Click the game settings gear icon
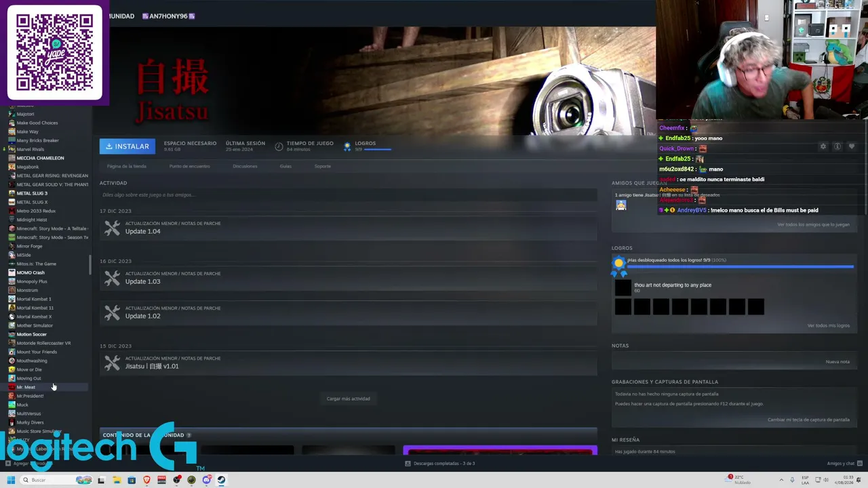The height and width of the screenshot is (488, 868). [823, 146]
